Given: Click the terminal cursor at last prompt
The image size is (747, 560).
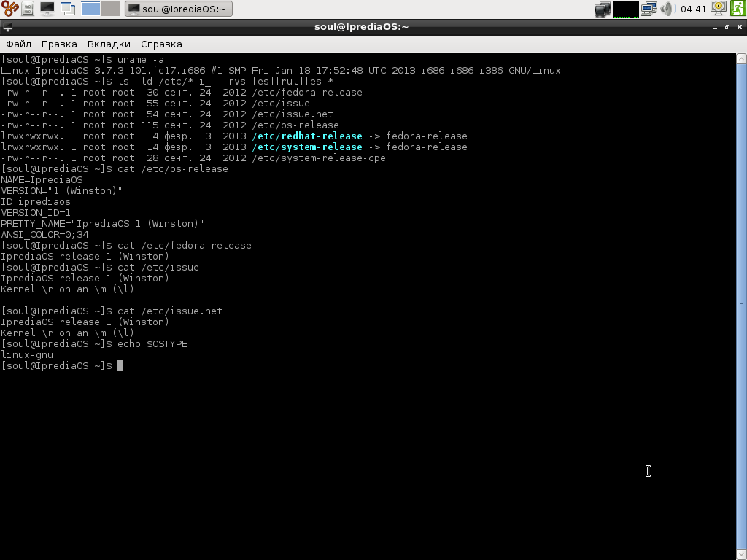Looking at the screenshot, I should click(x=120, y=366).
